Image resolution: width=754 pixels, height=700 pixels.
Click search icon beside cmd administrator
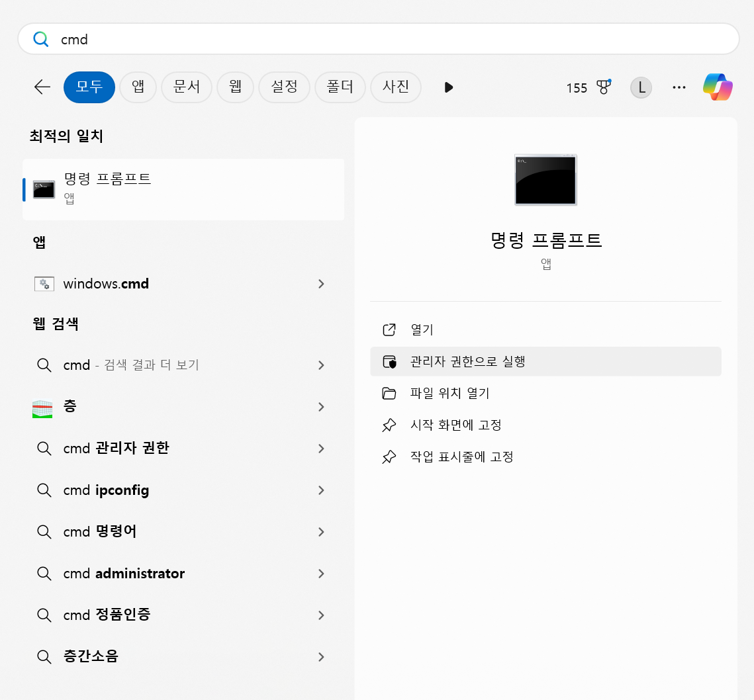click(x=44, y=573)
